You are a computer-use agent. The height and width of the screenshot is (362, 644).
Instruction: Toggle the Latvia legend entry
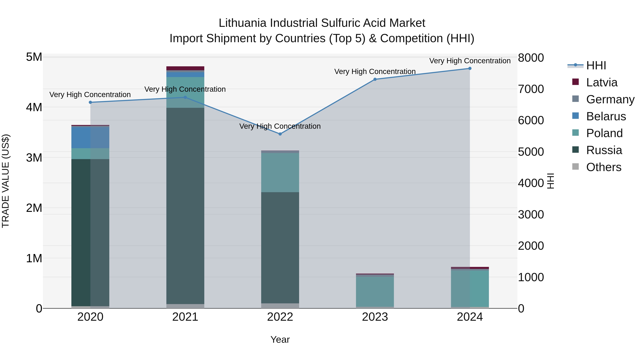click(595, 82)
